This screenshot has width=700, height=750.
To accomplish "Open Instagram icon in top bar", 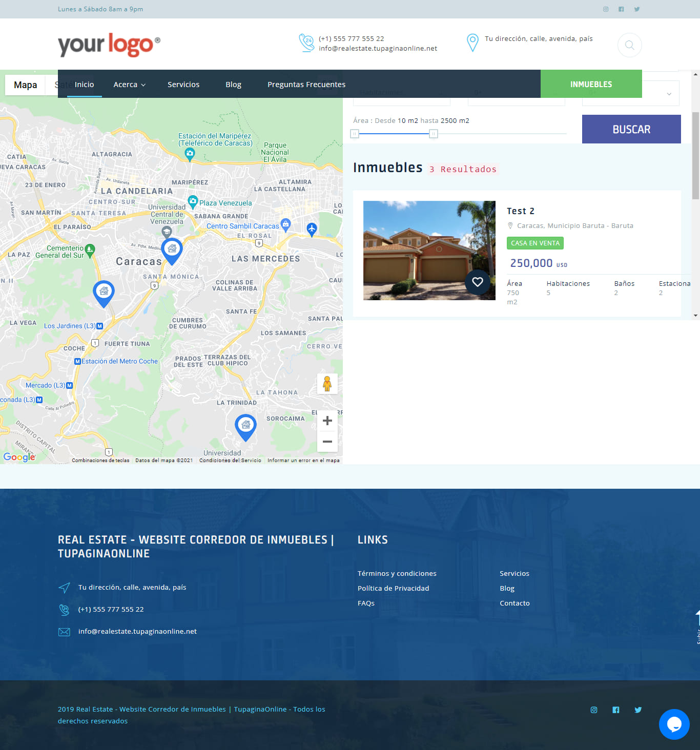I will click(x=606, y=9).
